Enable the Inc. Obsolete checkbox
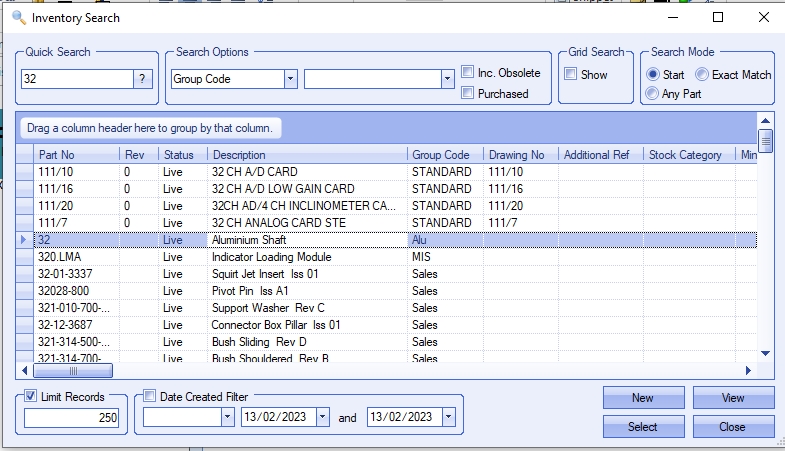Viewport: 785px width, 451px height. 468,73
